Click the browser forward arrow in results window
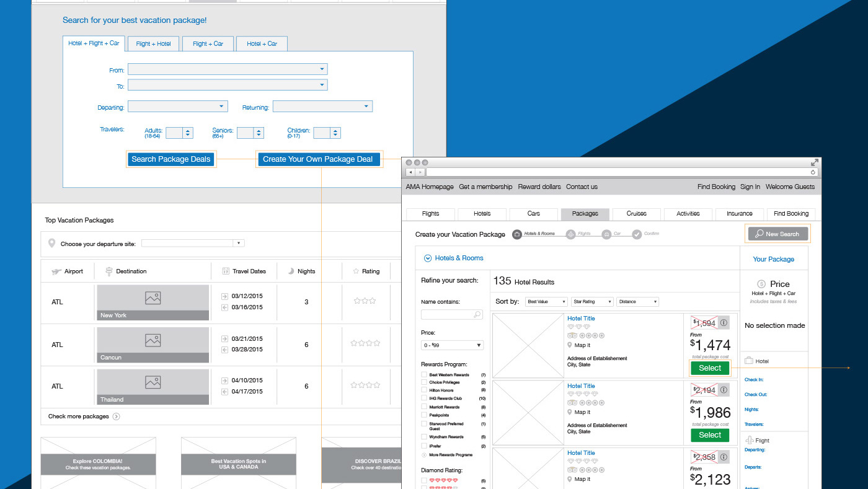Image resolution: width=868 pixels, height=489 pixels. pyautogui.click(x=420, y=172)
